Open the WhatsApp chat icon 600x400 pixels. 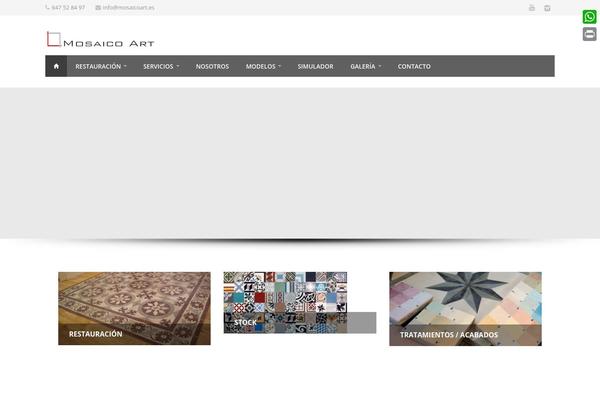[589, 17]
